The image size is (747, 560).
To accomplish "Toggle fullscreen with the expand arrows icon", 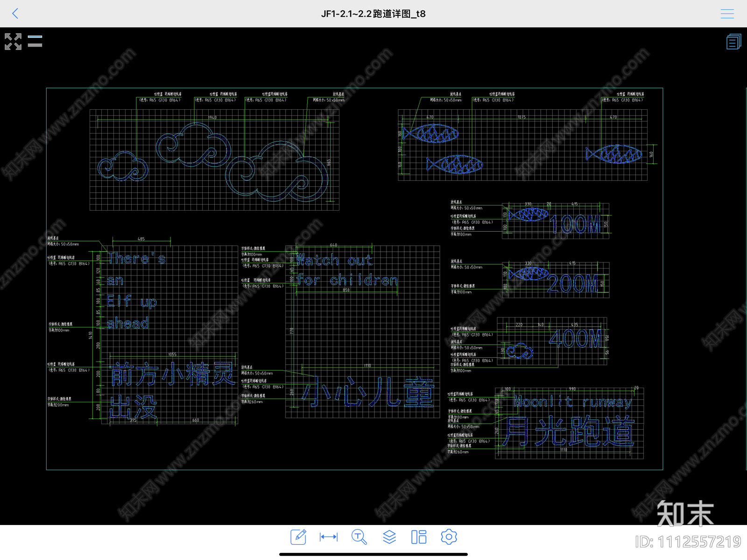I will tap(13, 42).
